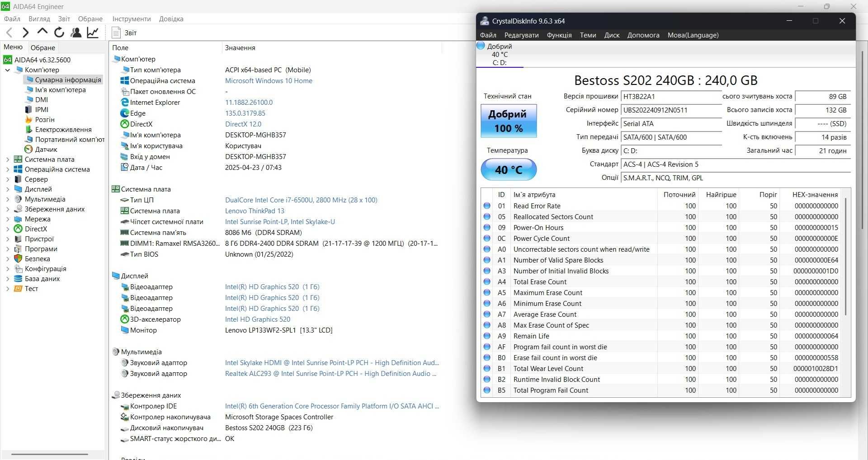Click S.M.A.R.T. attribute list vertical scrollbar
The image size is (868, 460).
[845, 256]
